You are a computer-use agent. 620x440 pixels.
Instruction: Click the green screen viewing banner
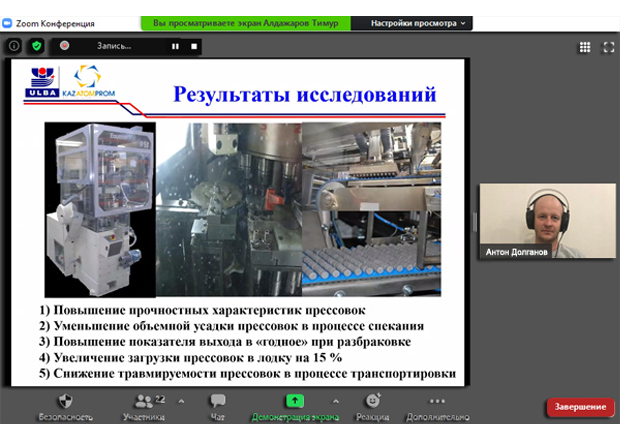[x=246, y=23]
